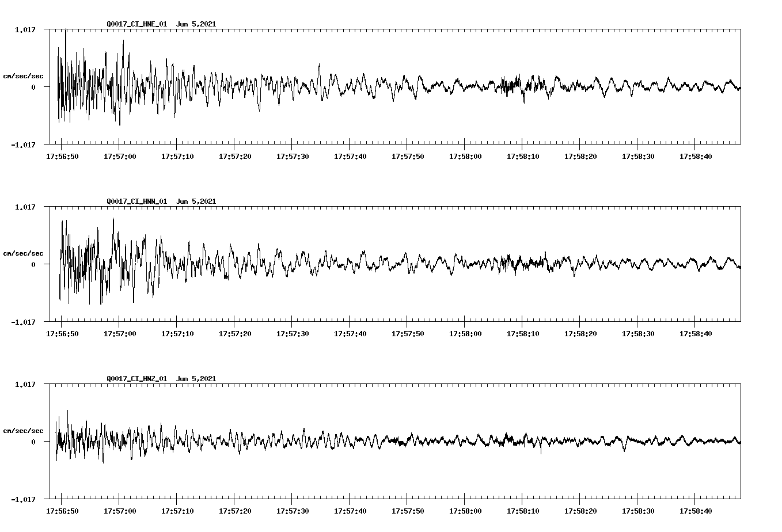The image size is (782, 532).
Task: Click the 17:58:30 time label under the HNZ plot
Action: click(x=638, y=511)
